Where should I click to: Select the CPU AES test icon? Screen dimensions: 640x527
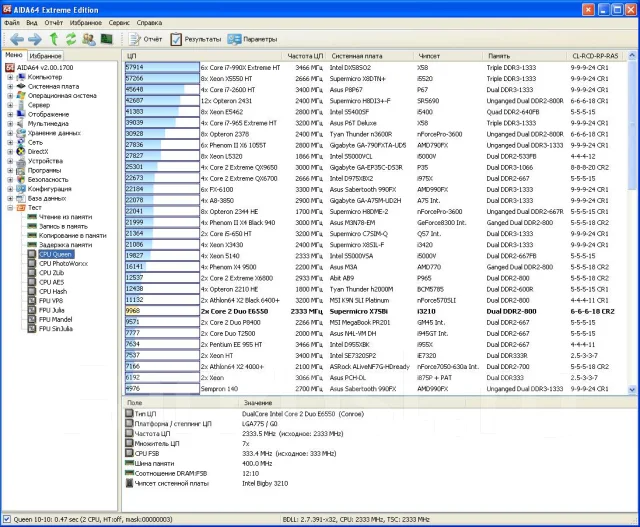click(32, 282)
